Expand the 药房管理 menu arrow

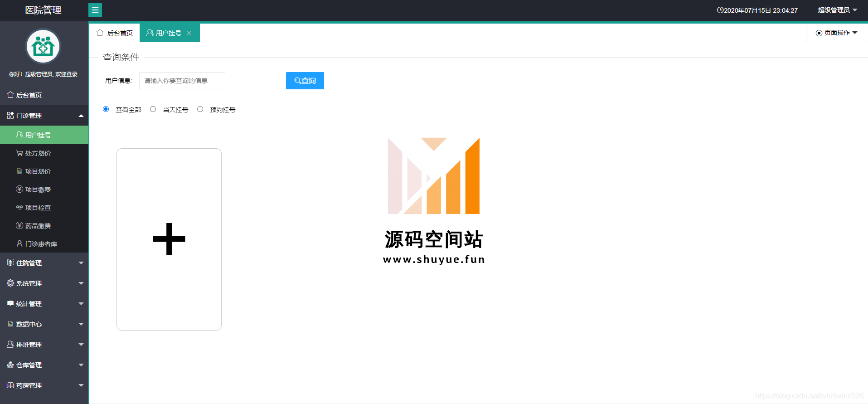pos(81,385)
